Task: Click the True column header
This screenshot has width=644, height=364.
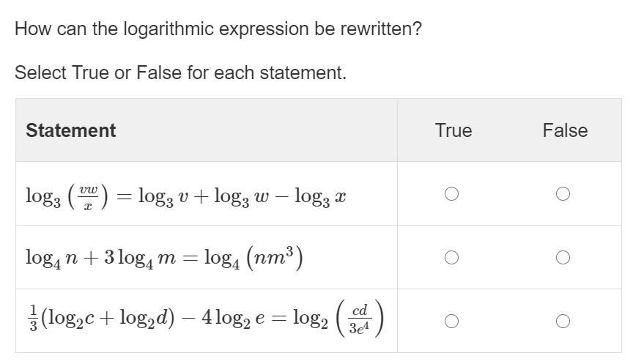Action: (454, 130)
